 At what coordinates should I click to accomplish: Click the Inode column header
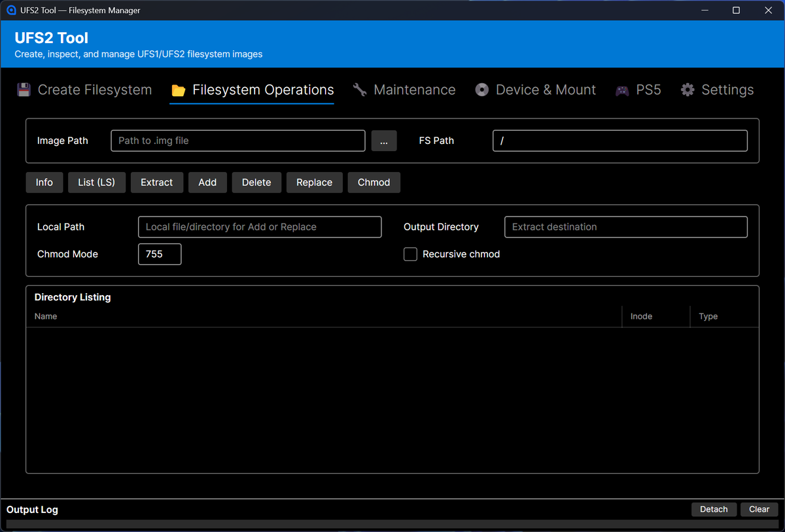656,316
